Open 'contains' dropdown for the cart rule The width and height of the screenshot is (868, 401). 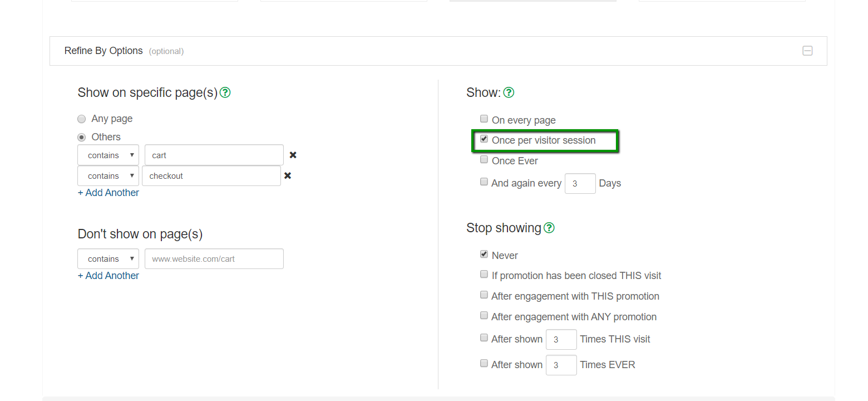click(x=108, y=155)
